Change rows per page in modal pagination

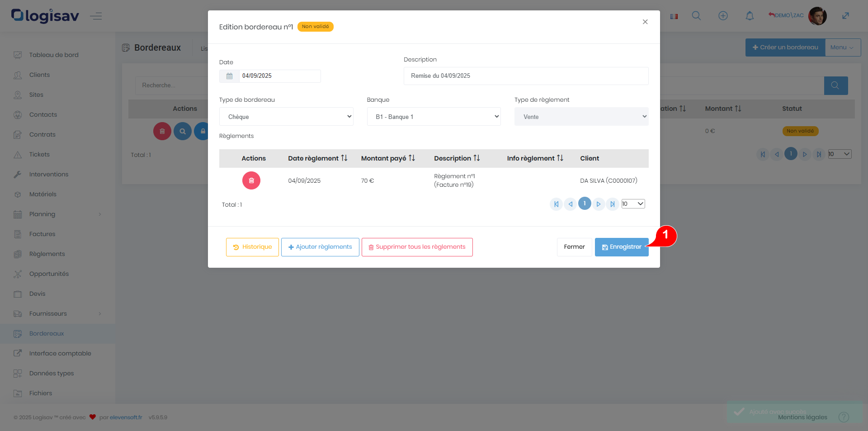(x=633, y=204)
